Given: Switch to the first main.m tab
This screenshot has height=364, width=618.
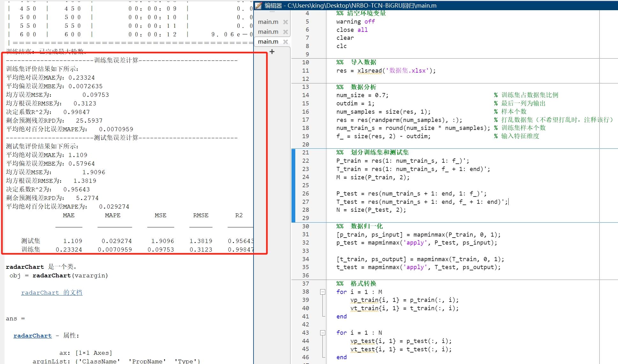Looking at the screenshot, I should [x=268, y=22].
